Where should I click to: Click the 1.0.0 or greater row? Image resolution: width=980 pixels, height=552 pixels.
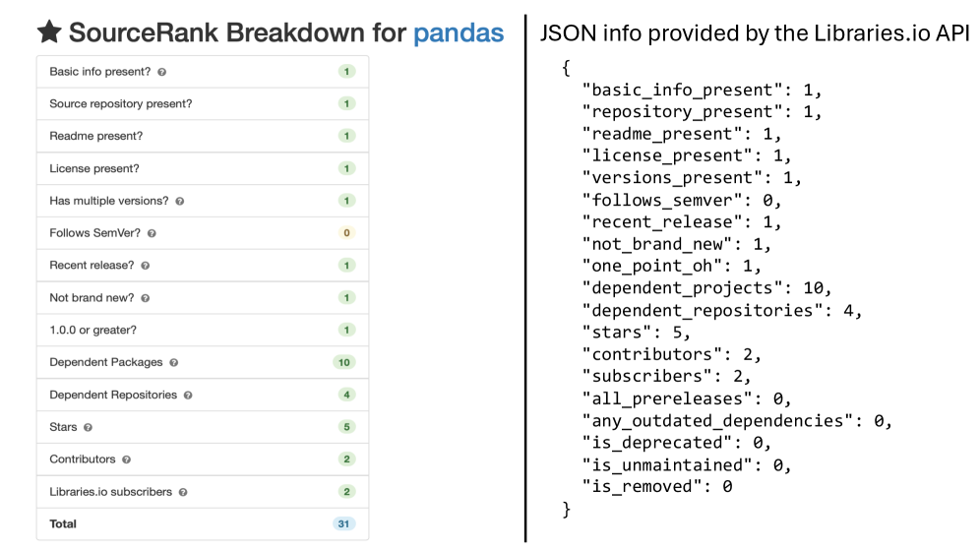coord(203,330)
